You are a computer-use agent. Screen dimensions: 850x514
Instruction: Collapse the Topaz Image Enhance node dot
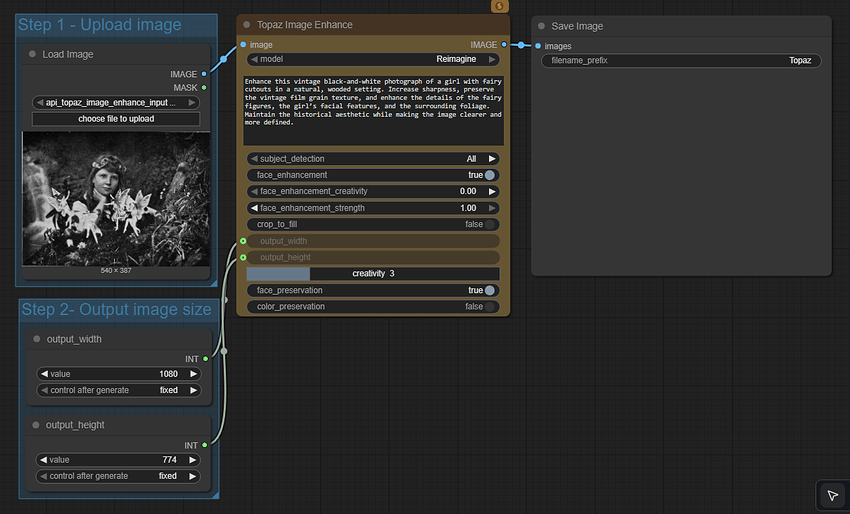[x=247, y=25]
